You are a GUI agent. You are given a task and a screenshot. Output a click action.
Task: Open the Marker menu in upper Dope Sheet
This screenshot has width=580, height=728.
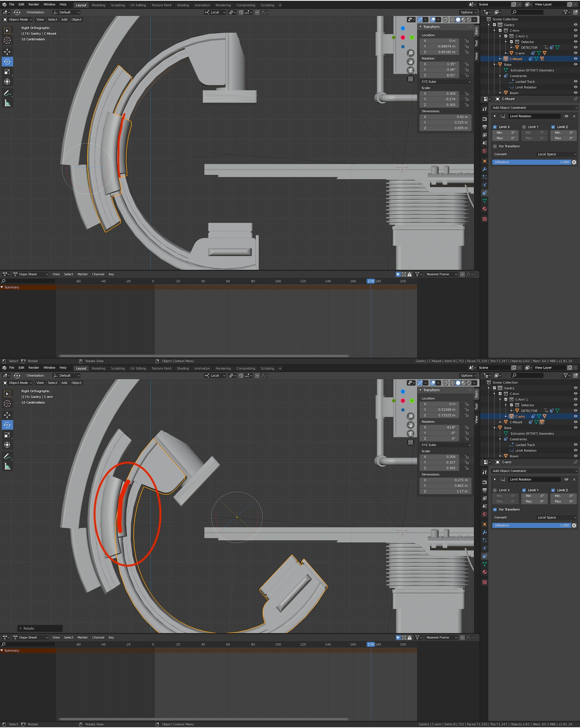point(83,274)
